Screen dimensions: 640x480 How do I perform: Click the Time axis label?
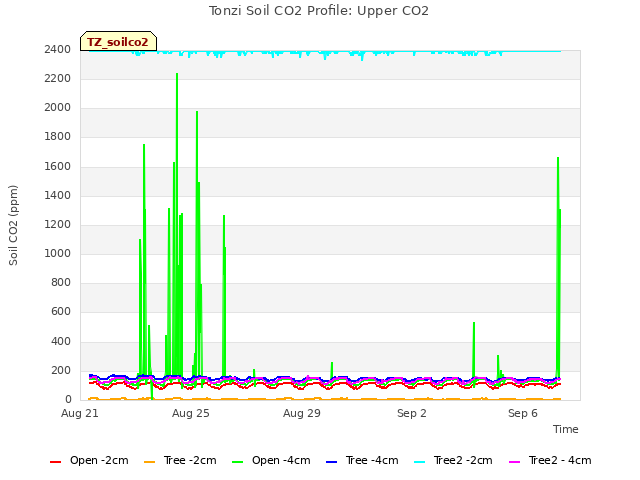pyautogui.click(x=565, y=429)
